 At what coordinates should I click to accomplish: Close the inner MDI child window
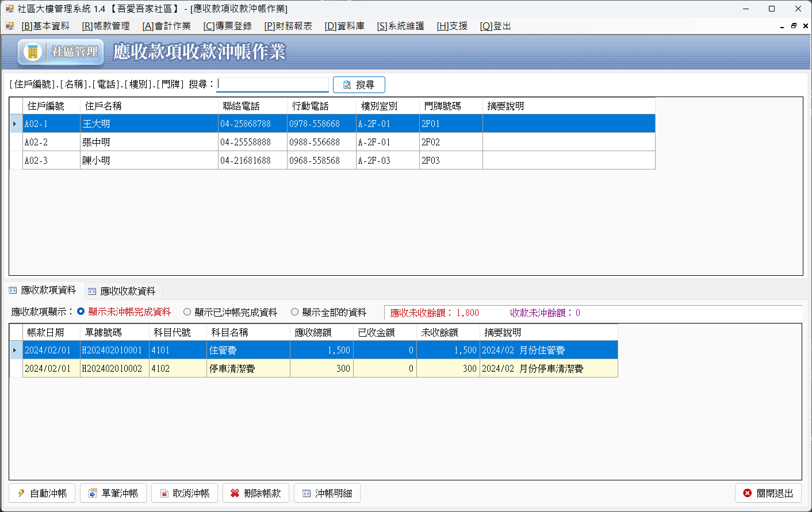tap(806, 26)
